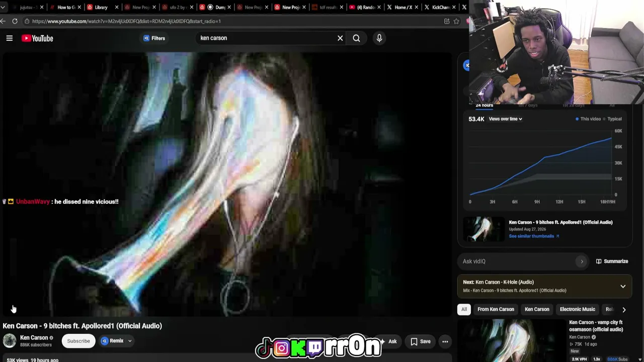The width and height of the screenshot is (644, 362).
Task: Click the 'This video' legend item
Action: coord(588,119)
